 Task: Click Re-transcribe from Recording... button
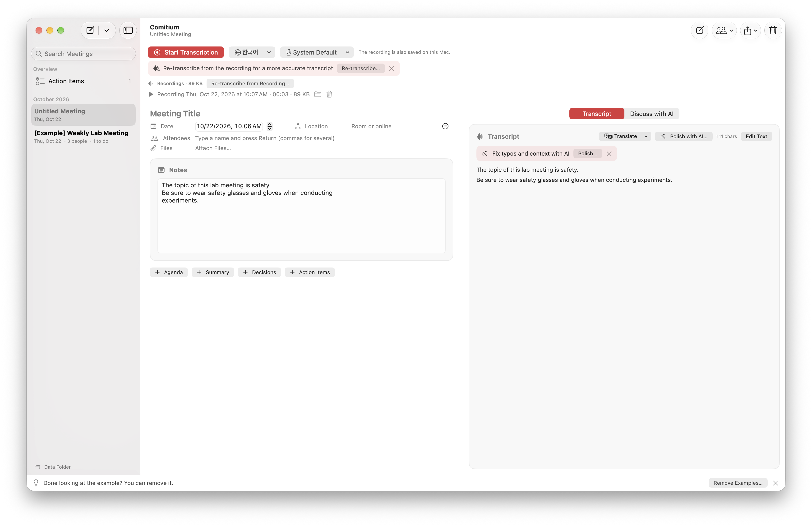tap(250, 83)
